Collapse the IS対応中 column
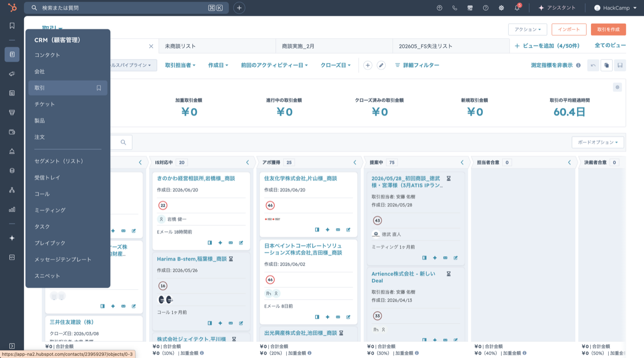The width and height of the screenshot is (644, 358). [248, 162]
